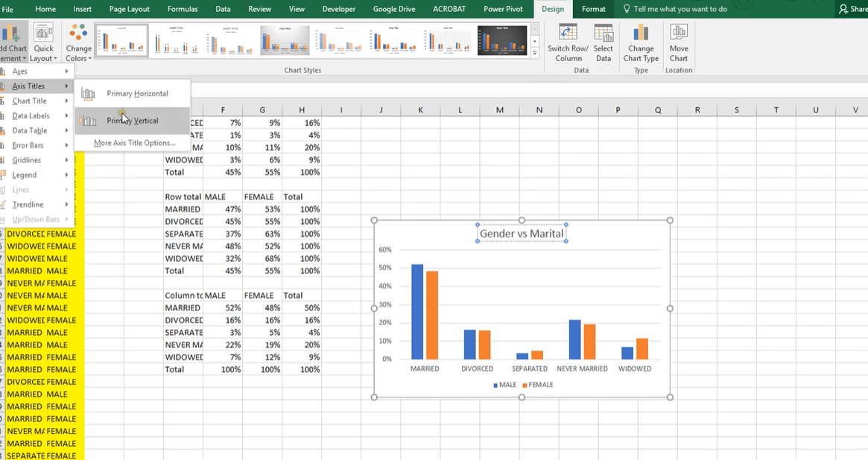Open the Axes submenu
Viewport: 868px width, 460px height.
(36, 71)
